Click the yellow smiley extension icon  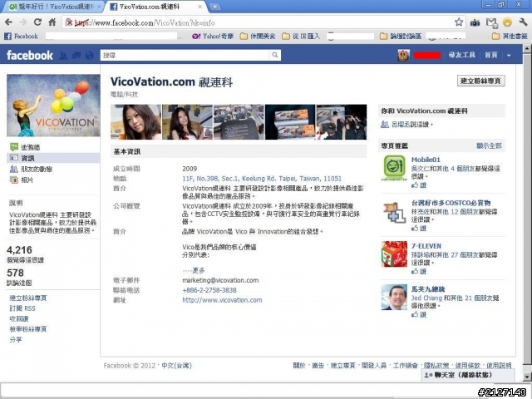[x=507, y=22]
